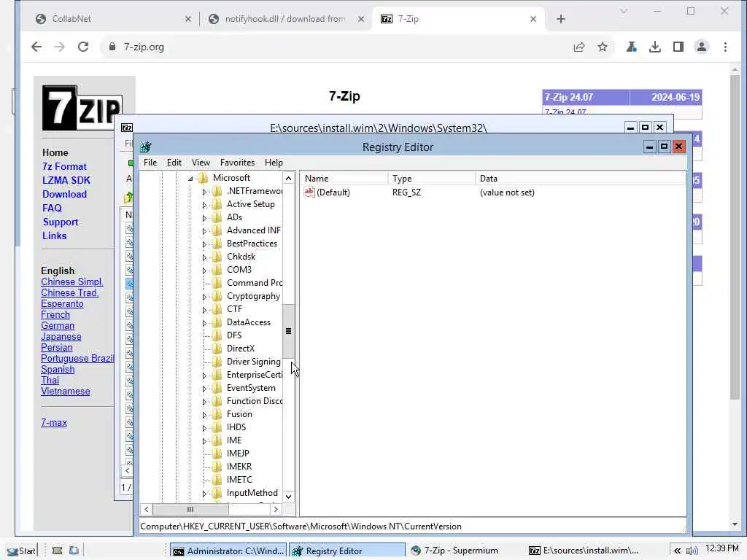Click the Registry Editor title bar icon
747x560 pixels.
146,147
